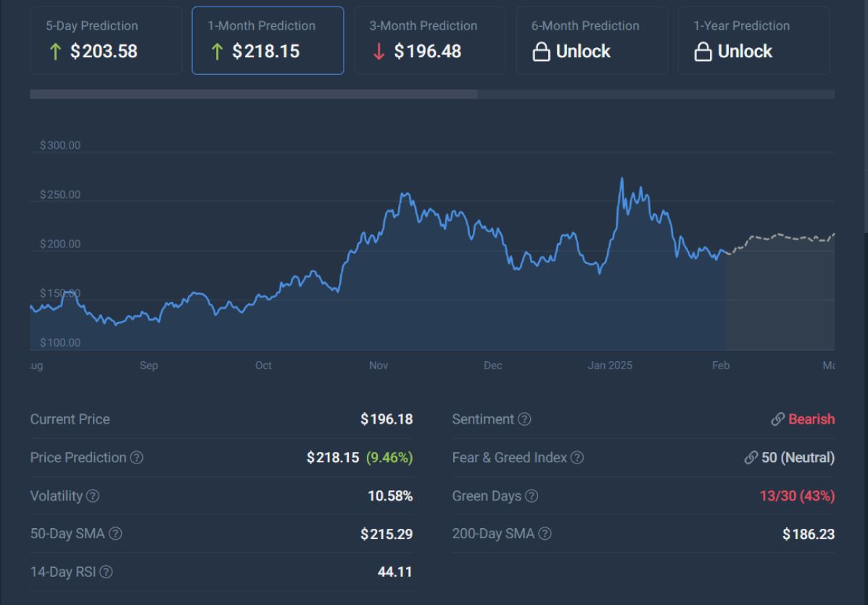Click the Unlock text under 1-Year Prediction
The height and width of the screenshot is (605, 868).
tap(745, 52)
